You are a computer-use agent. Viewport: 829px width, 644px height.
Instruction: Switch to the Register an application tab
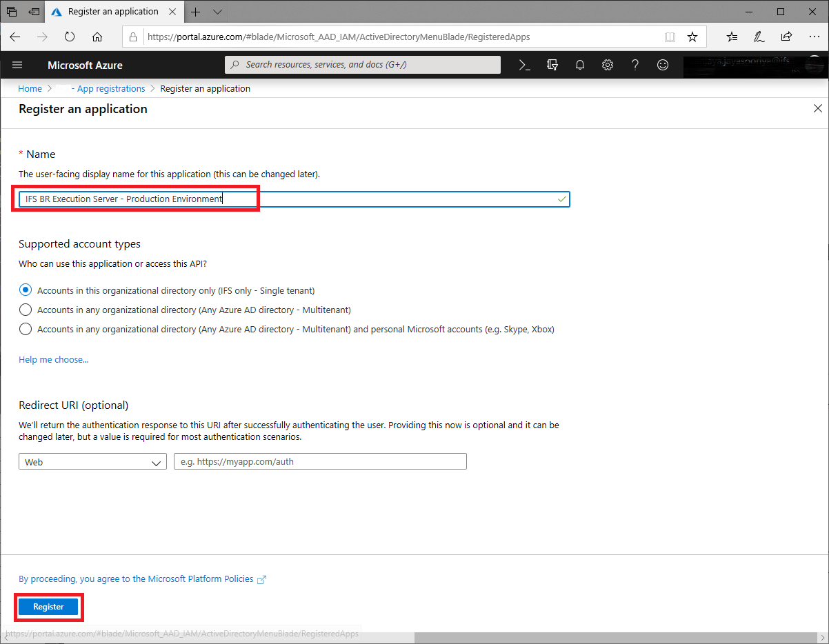coord(113,12)
